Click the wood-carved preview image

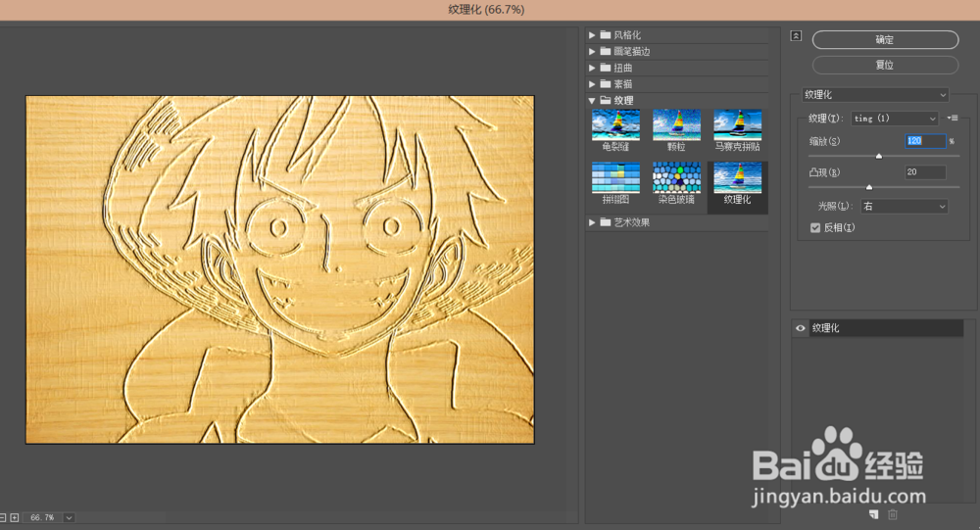coord(280,269)
